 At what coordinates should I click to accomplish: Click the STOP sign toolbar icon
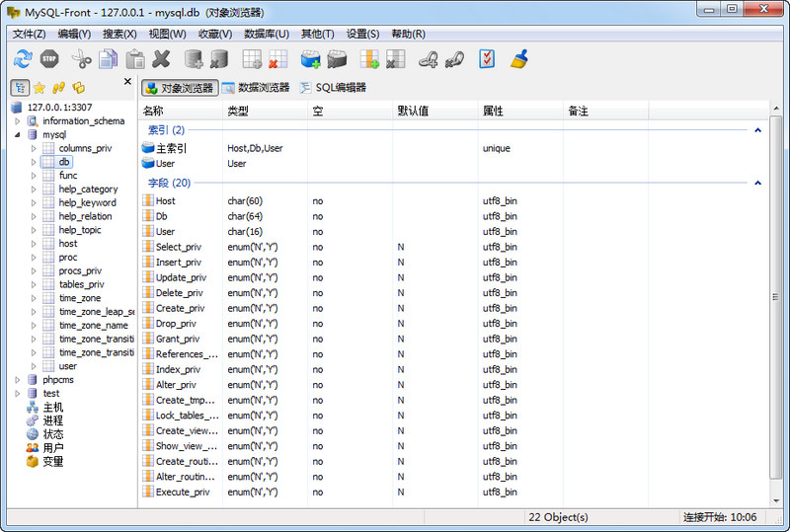(49, 59)
